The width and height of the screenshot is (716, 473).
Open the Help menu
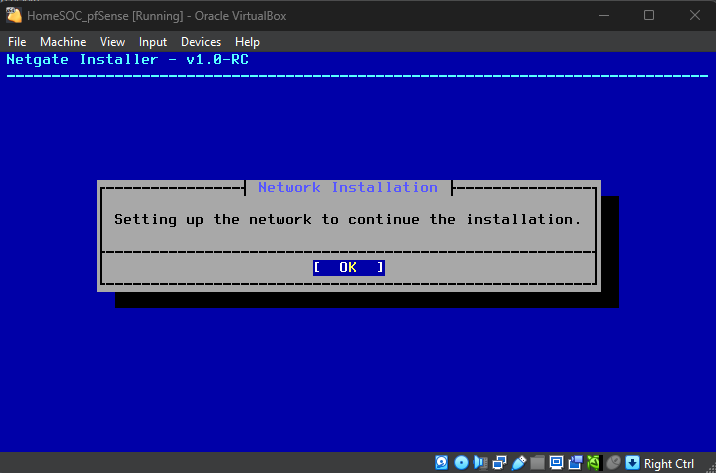[247, 42]
